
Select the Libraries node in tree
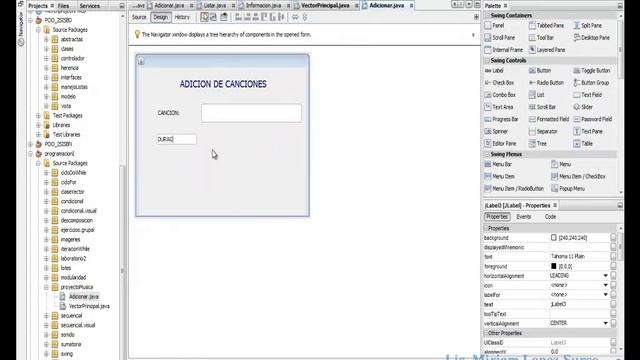point(61,125)
